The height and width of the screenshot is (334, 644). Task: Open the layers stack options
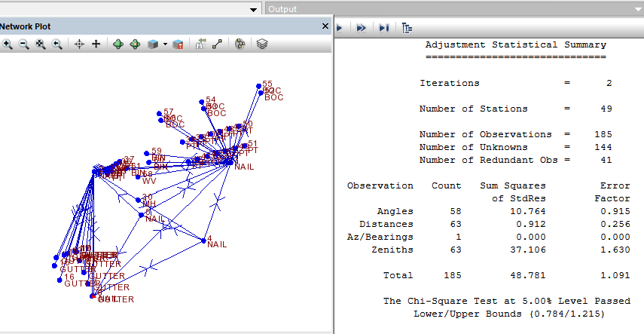point(262,44)
